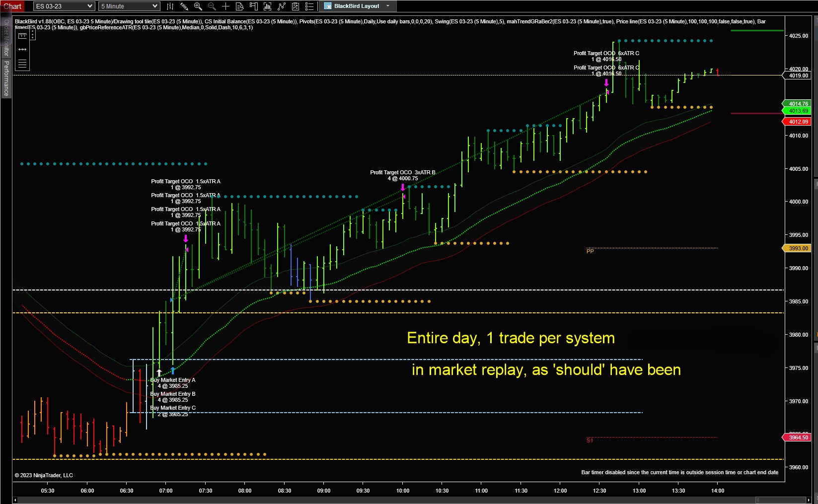
Task: Select 'Entire day, 1 trade per system' text
Action: [511, 338]
